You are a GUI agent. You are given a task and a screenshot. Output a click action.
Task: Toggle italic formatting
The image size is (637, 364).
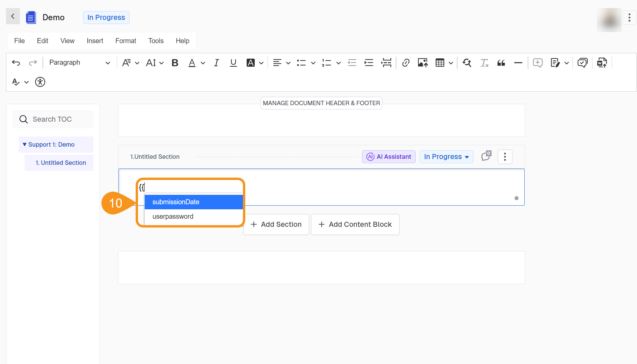216,63
